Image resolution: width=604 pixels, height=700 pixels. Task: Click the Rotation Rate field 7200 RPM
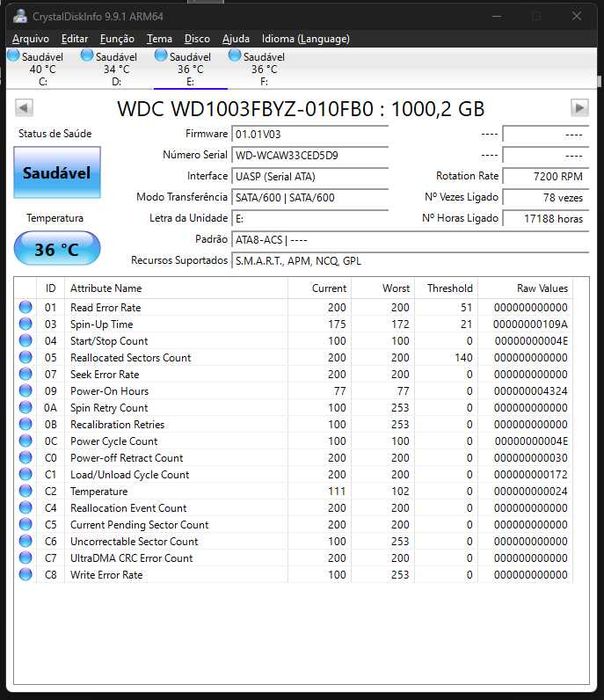(546, 176)
